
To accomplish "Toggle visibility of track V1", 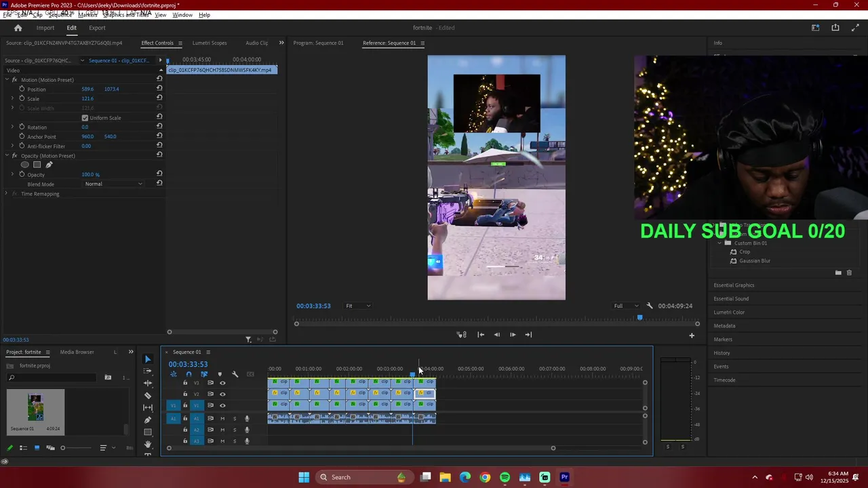I will tap(222, 405).
